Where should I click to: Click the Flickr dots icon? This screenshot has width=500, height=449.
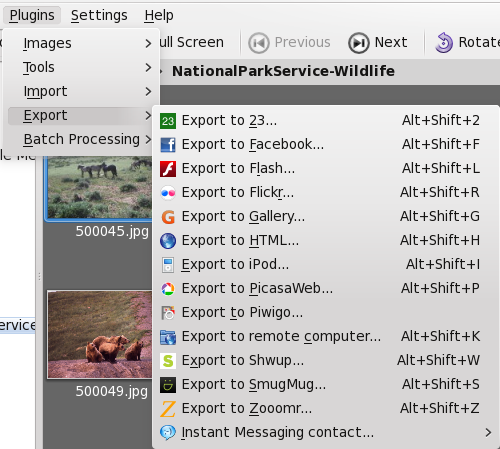coord(168,193)
